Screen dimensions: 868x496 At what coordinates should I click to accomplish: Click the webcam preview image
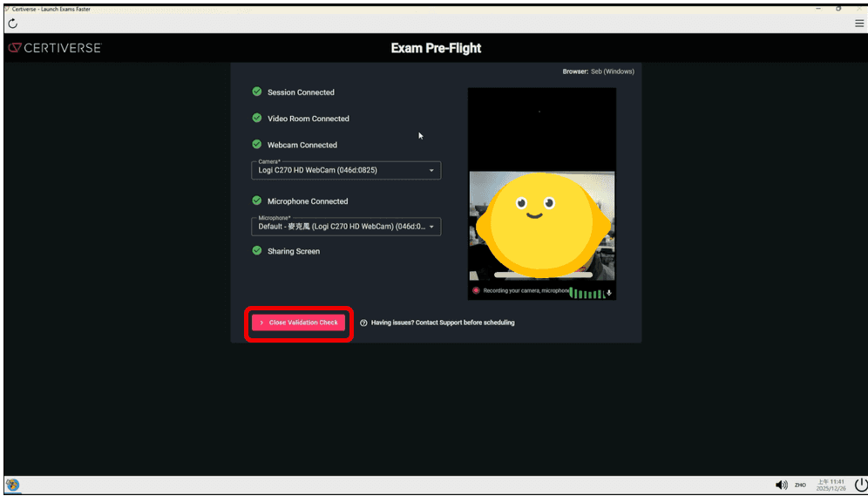[542, 225]
